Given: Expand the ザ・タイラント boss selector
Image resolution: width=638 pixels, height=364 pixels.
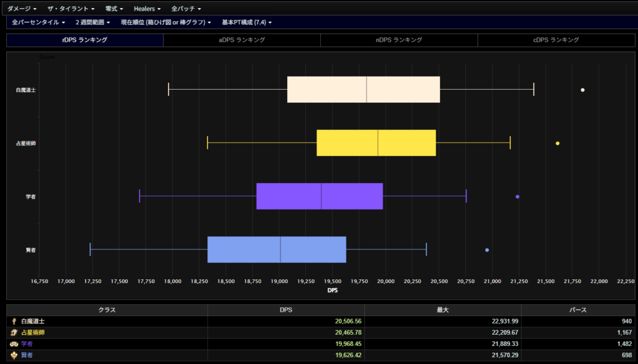Looking at the screenshot, I should (x=72, y=9).
